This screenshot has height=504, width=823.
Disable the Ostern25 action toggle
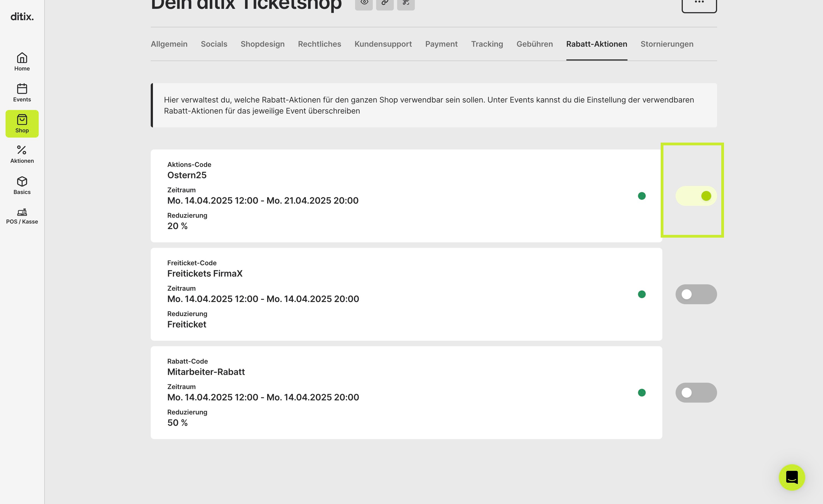tap(696, 196)
